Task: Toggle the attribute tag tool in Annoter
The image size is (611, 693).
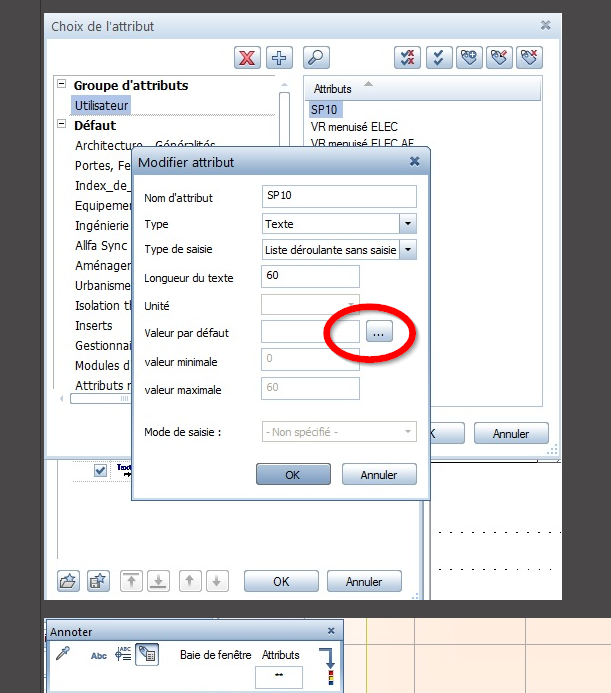Action: click(147, 655)
